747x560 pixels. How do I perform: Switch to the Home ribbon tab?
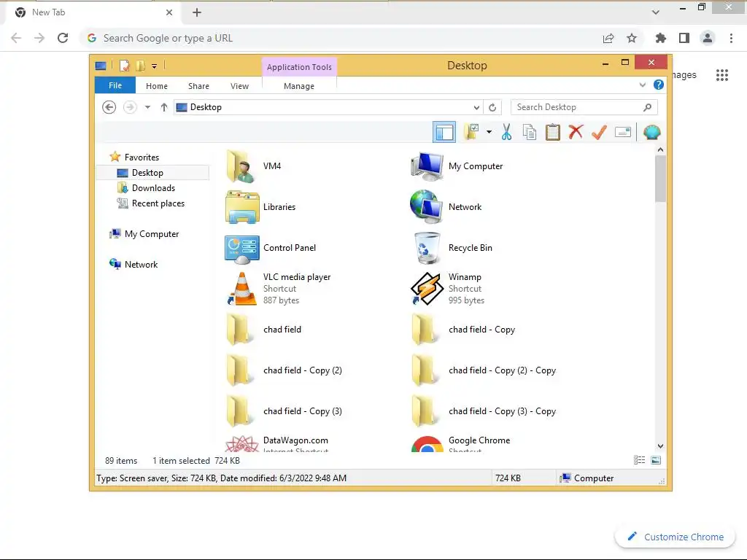tap(157, 86)
